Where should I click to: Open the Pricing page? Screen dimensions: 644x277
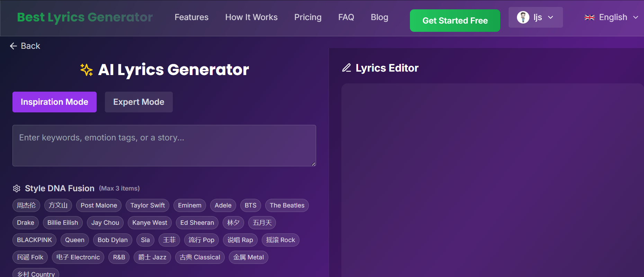coord(308,17)
